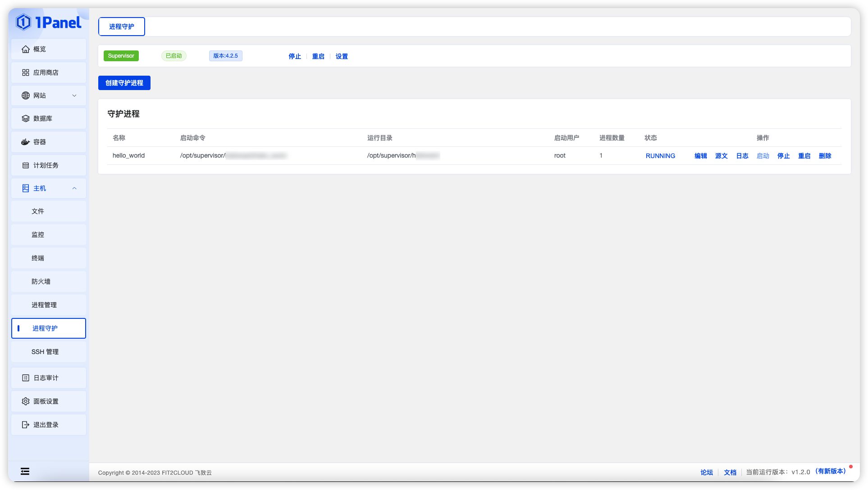Open the app store grid icon
868x490 pixels.
click(x=26, y=73)
